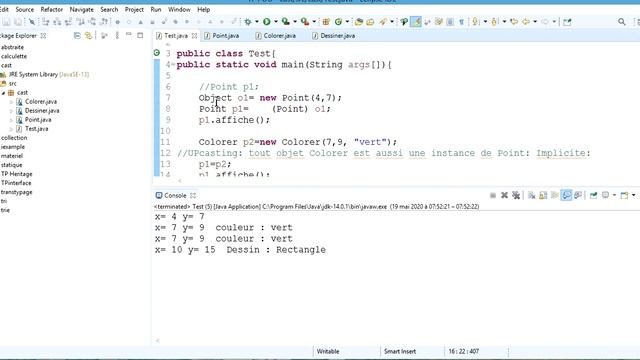Click the Clear Console icon
Viewport: 640px width, 360px height.
point(531,196)
